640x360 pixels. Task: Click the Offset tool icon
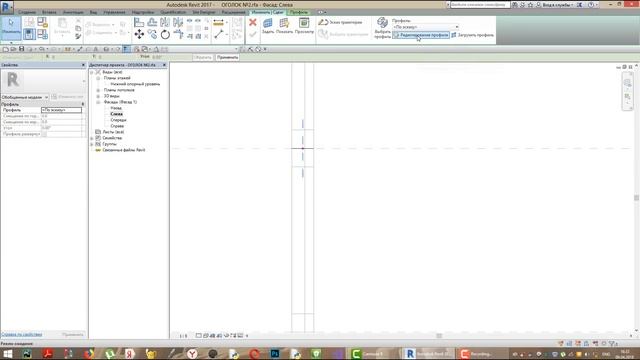[x=152, y=22]
